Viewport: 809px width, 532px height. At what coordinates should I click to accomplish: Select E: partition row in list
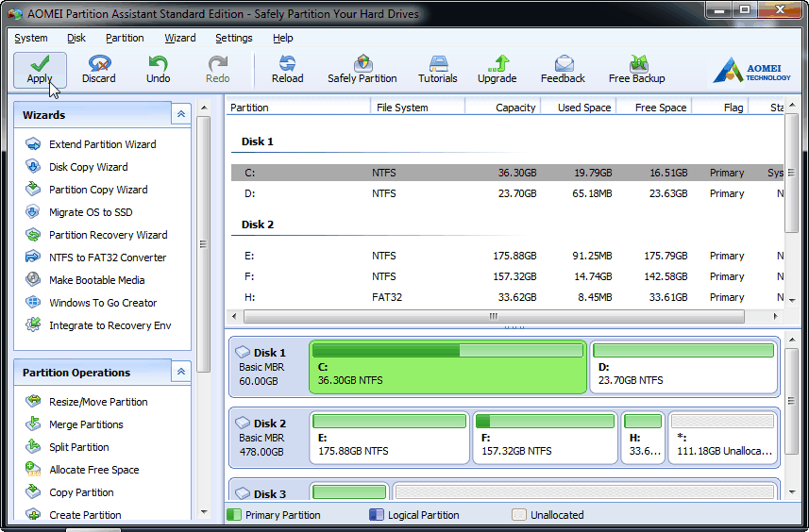tap(507, 257)
